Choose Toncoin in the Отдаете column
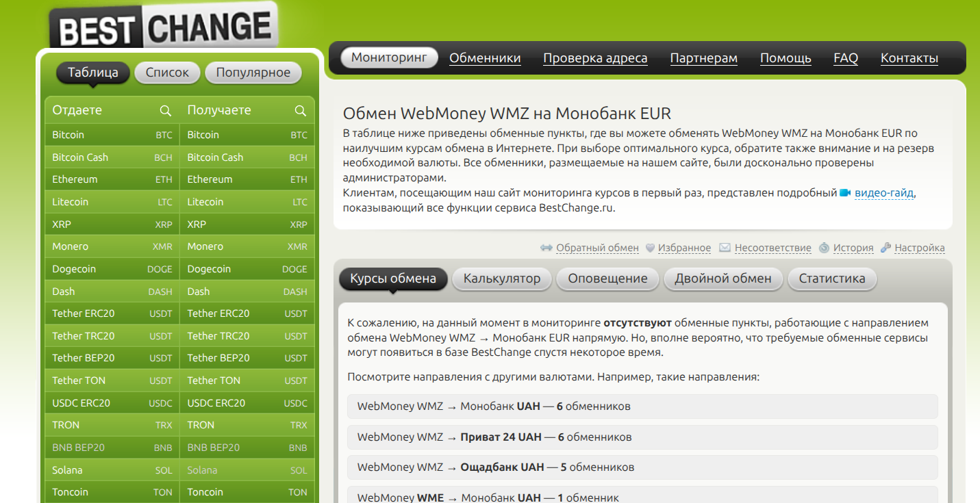980x503 pixels. 112,492
